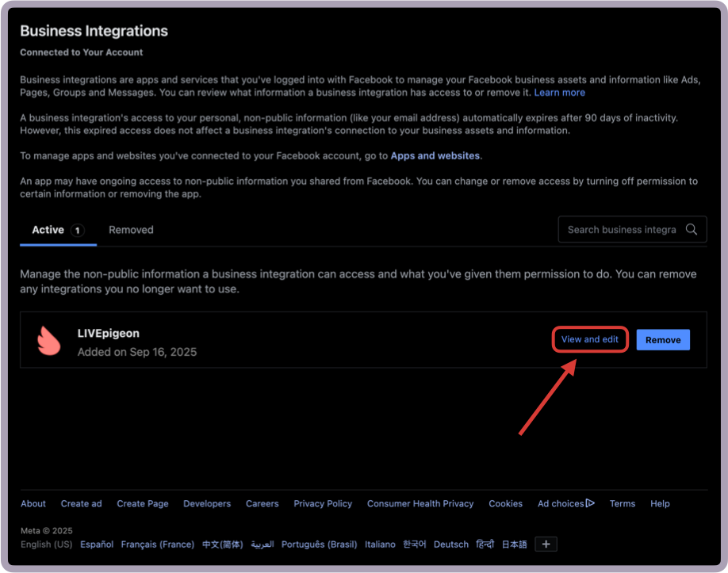Open the Privacy Policy footer link

pyautogui.click(x=323, y=503)
